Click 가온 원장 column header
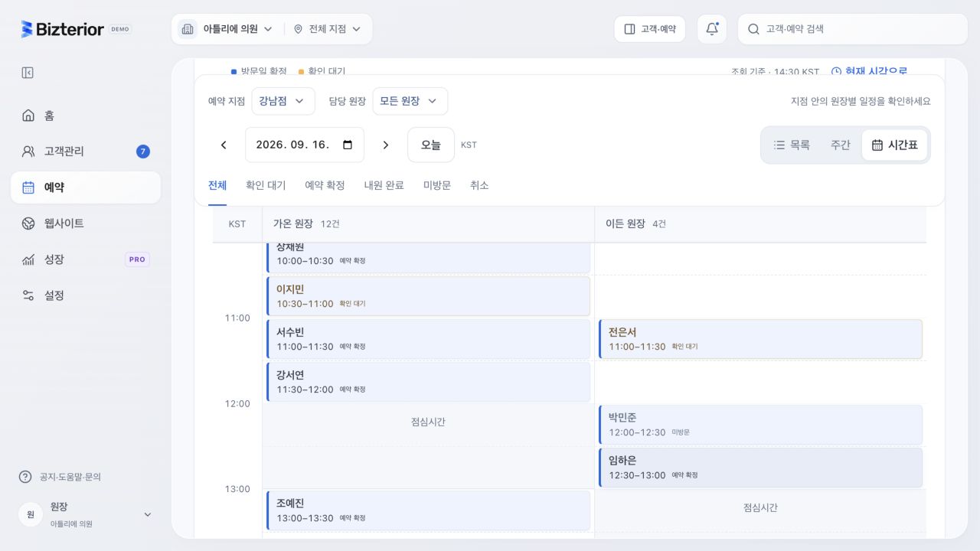 428,224
